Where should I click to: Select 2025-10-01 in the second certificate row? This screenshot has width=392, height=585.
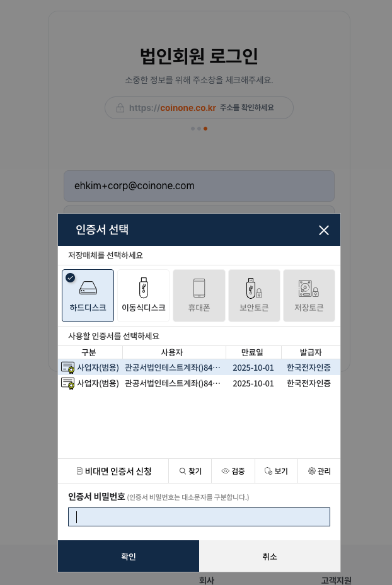pos(253,383)
